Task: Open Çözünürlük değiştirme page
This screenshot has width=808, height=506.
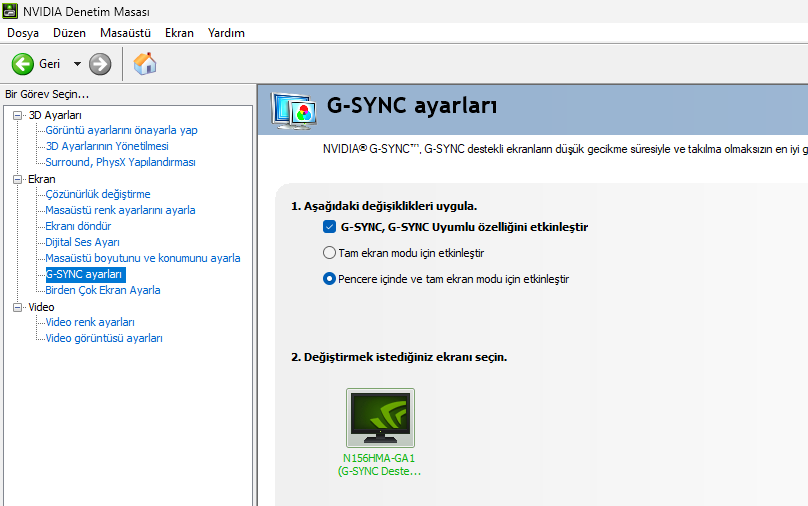Action: (98, 194)
